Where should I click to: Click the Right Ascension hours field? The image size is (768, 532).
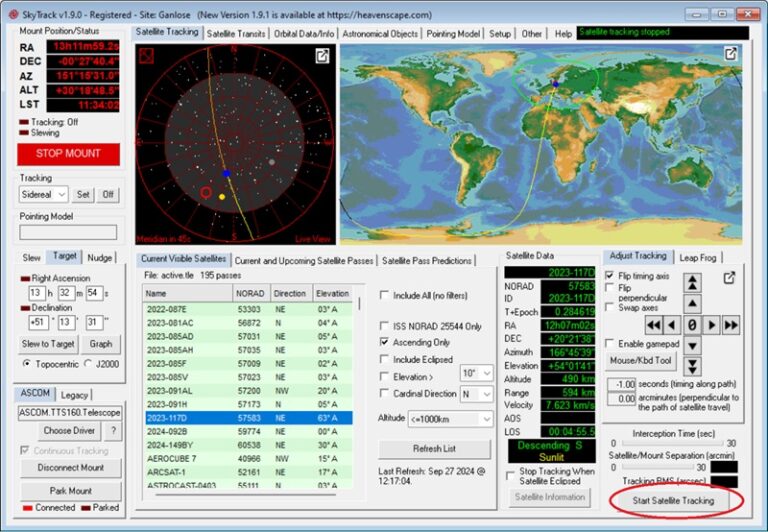tap(37, 293)
